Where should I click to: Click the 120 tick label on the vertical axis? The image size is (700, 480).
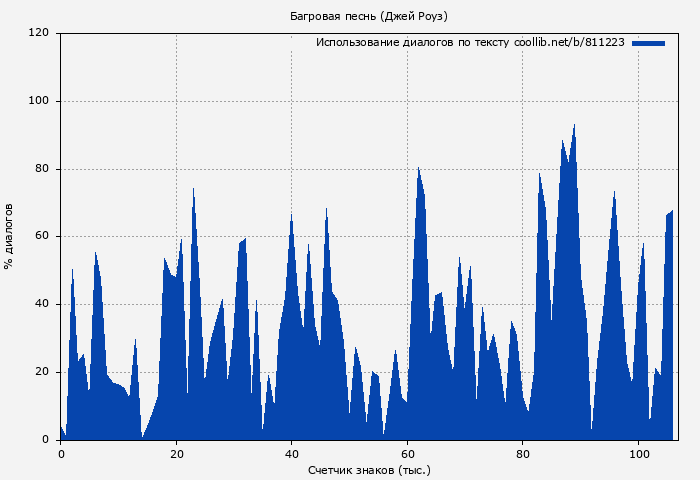[39, 33]
